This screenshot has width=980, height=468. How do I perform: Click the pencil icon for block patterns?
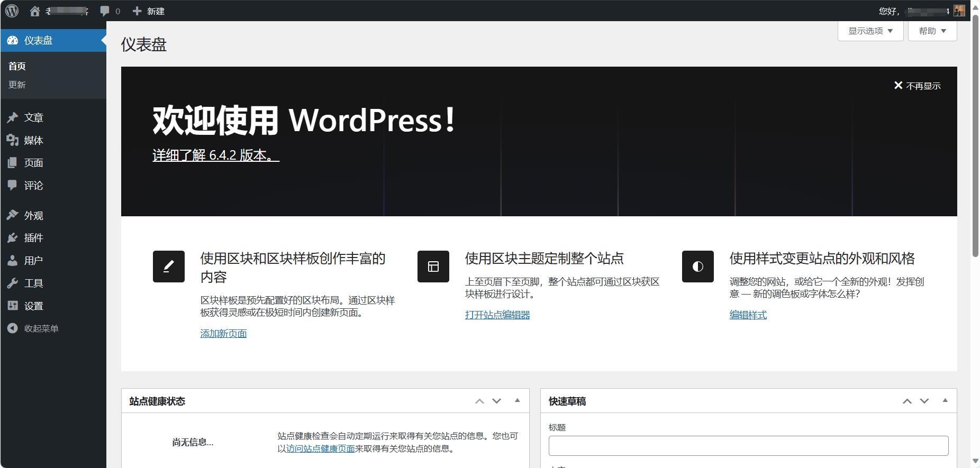pos(169,267)
